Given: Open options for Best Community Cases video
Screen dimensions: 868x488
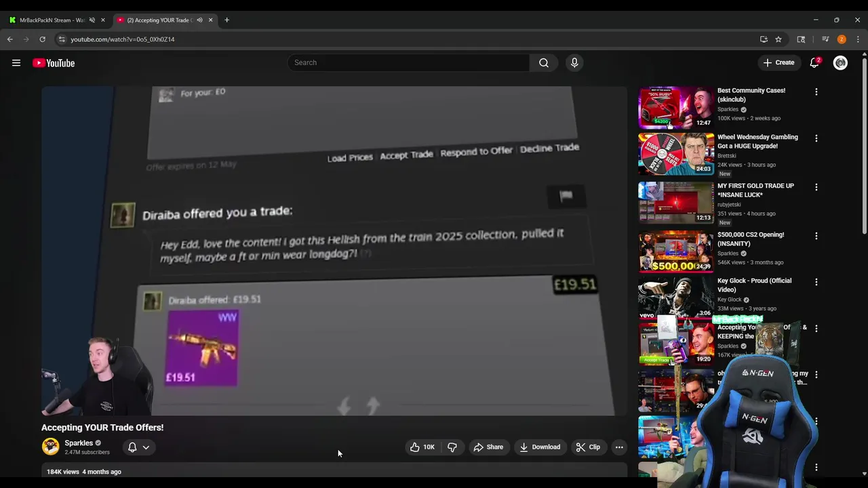Looking at the screenshot, I should (x=816, y=91).
